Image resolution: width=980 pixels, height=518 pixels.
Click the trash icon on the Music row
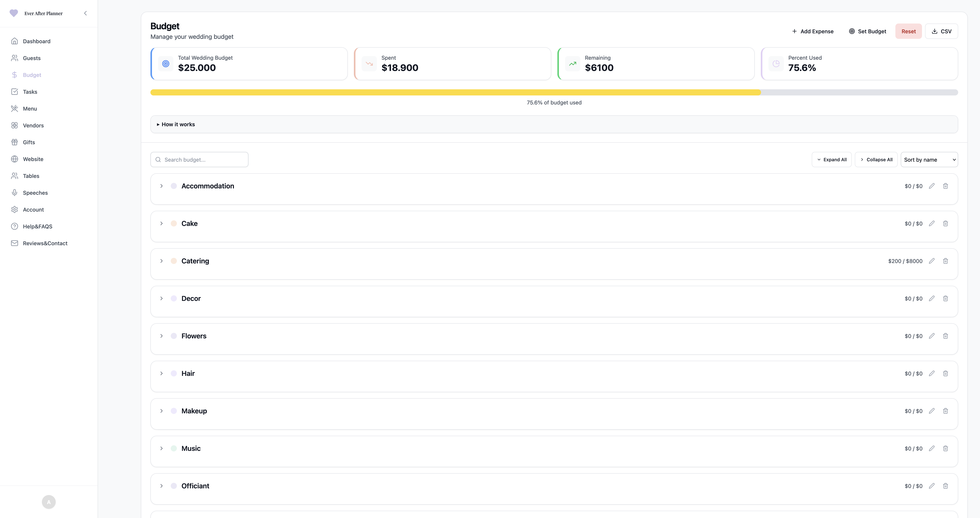pyautogui.click(x=945, y=448)
